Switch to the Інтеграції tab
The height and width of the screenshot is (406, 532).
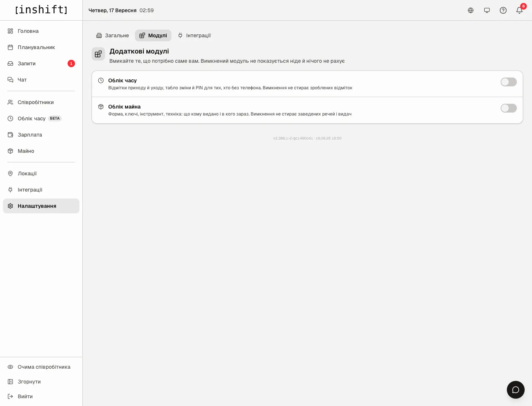194,35
